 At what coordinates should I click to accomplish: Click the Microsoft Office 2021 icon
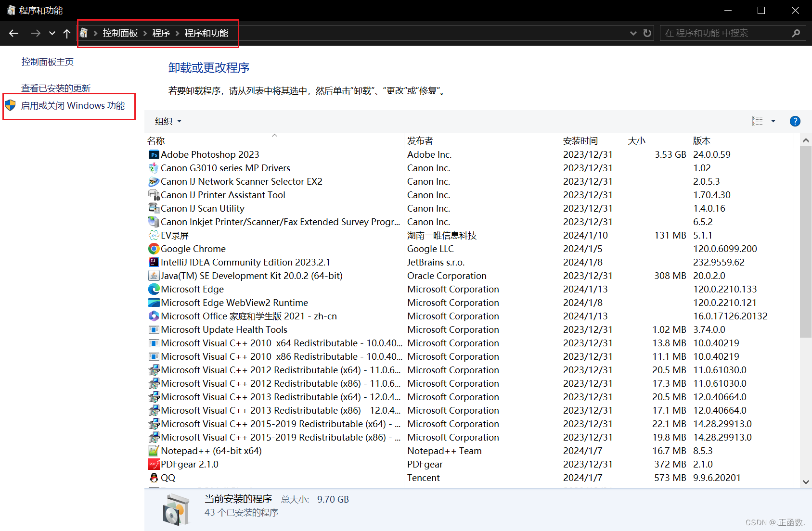click(154, 316)
